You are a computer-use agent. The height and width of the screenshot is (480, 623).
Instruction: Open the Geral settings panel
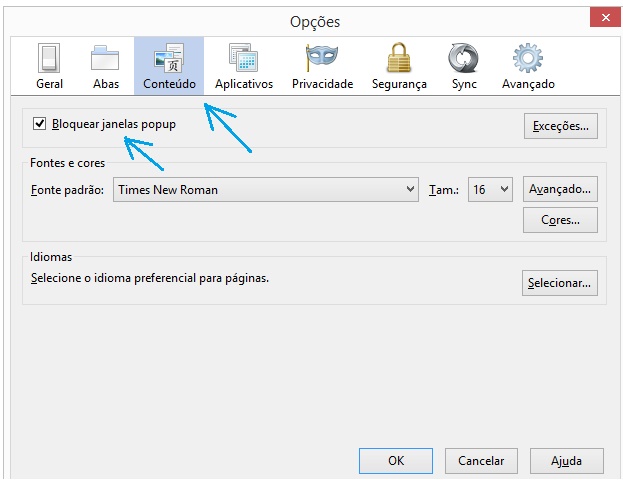click(49, 66)
